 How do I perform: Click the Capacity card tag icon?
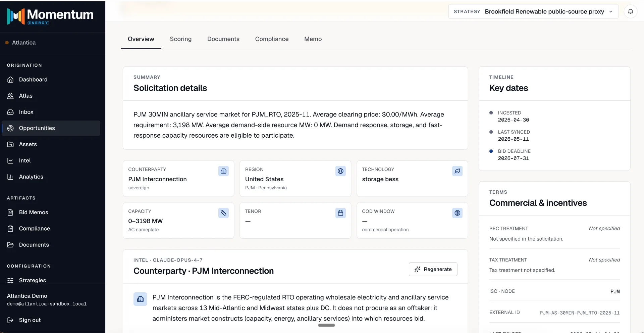tap(224, 213)
